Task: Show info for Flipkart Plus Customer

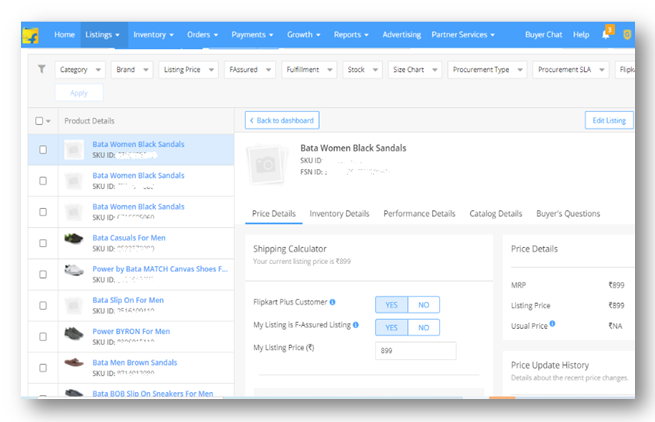Action: [x=333, y=302]
